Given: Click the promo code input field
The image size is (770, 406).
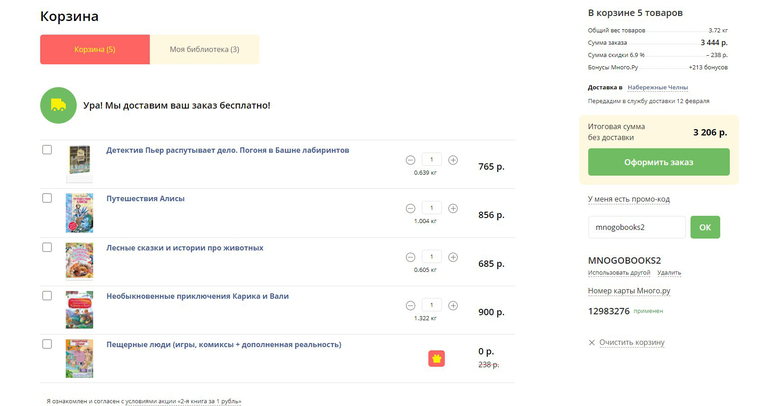Looking at the screenshot, I should 636,227.
